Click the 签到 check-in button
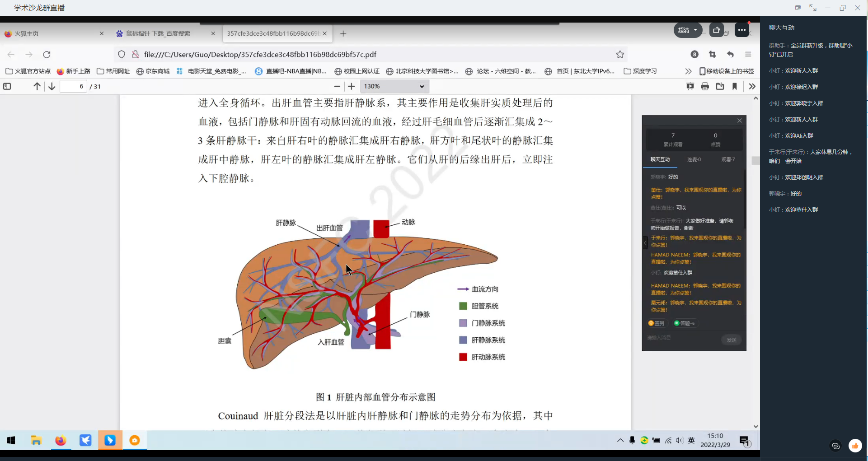This screenshot has width=868, height=461. [657, 323]
